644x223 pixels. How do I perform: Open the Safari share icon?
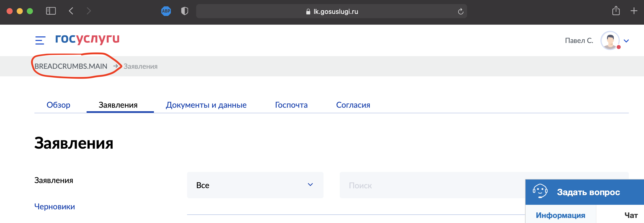click(x=616, y=11)
